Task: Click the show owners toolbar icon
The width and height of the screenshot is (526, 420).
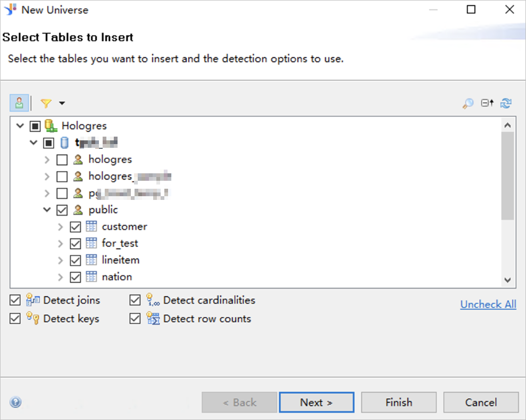Action: (19, 103)
